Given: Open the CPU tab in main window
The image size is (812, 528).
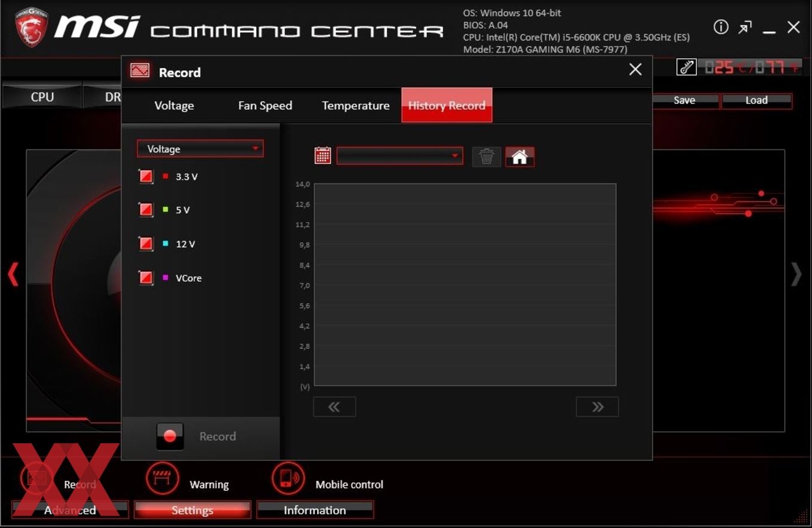Looking at the screenshot, I should [42, 97].
